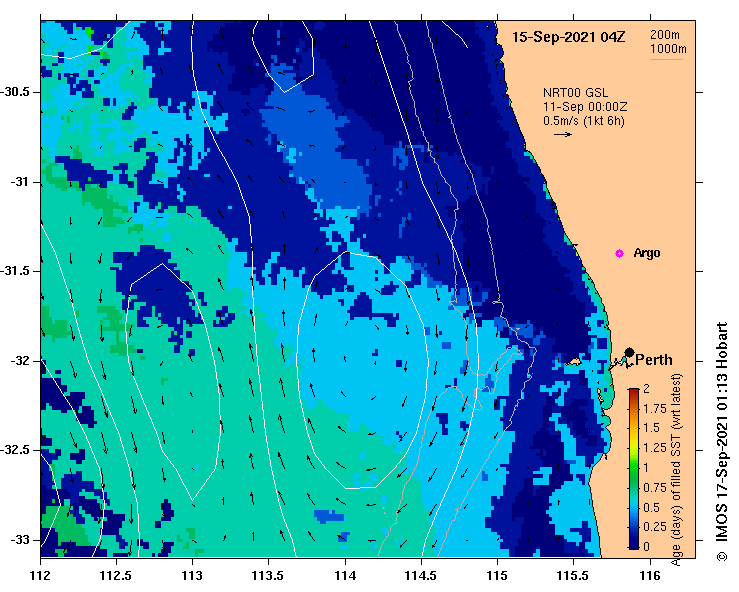
Task: Click the color bar value '0.25'
Action: point(655,526)
